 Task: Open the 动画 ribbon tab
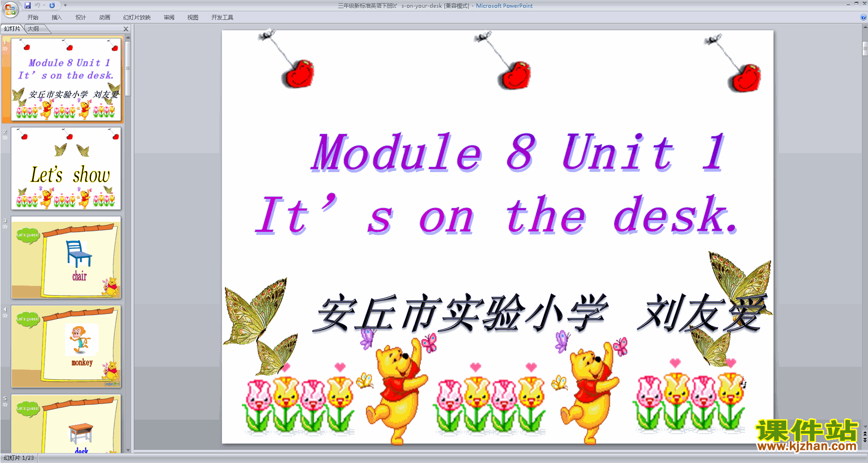(x=104, y=18)
